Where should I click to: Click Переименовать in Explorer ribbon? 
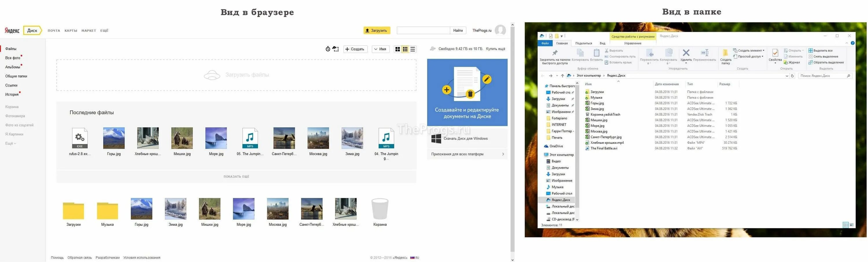(705, 55)
